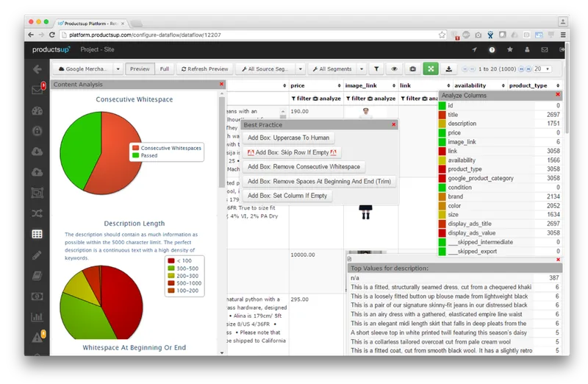The image size is (588, 384).
Task: Click the shuffle dataflow icon in sidebar
Action: click(x=37, y=213)
